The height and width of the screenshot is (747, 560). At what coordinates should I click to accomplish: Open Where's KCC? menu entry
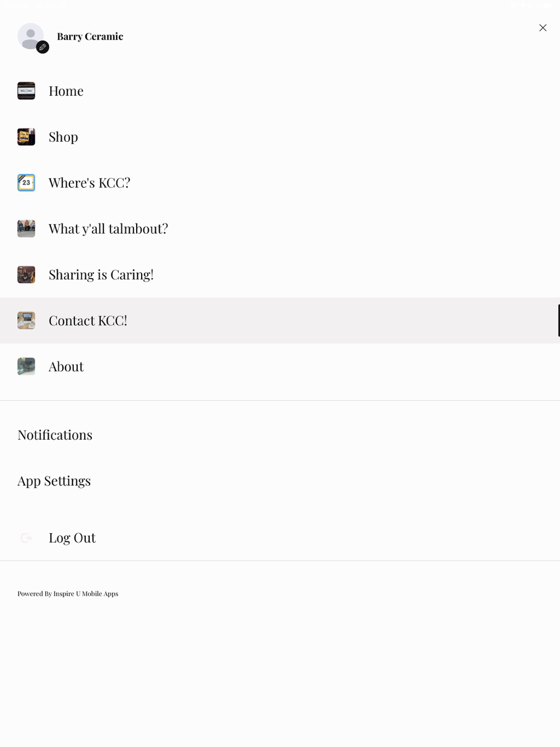click(x=90, y=183)
